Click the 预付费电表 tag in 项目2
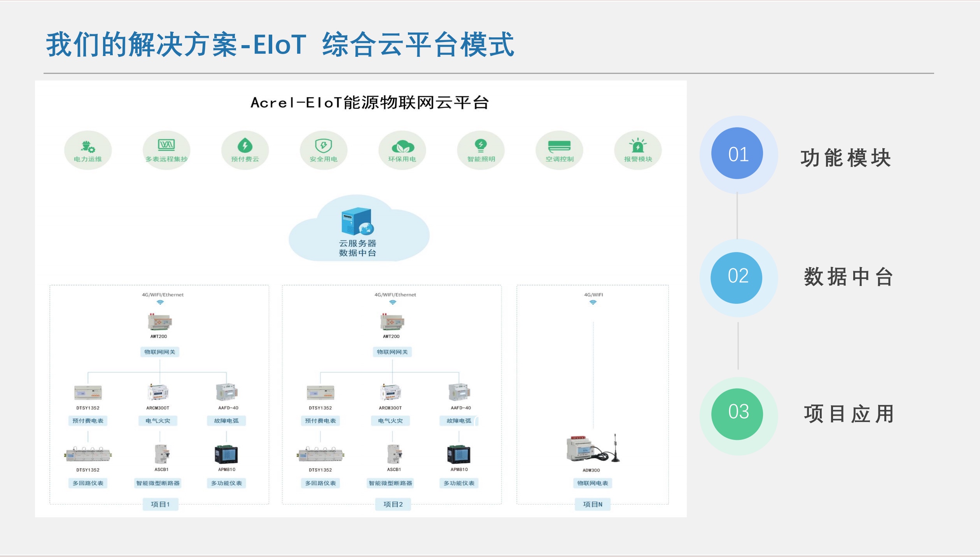 pyautogui.click(x=320, y=421)
